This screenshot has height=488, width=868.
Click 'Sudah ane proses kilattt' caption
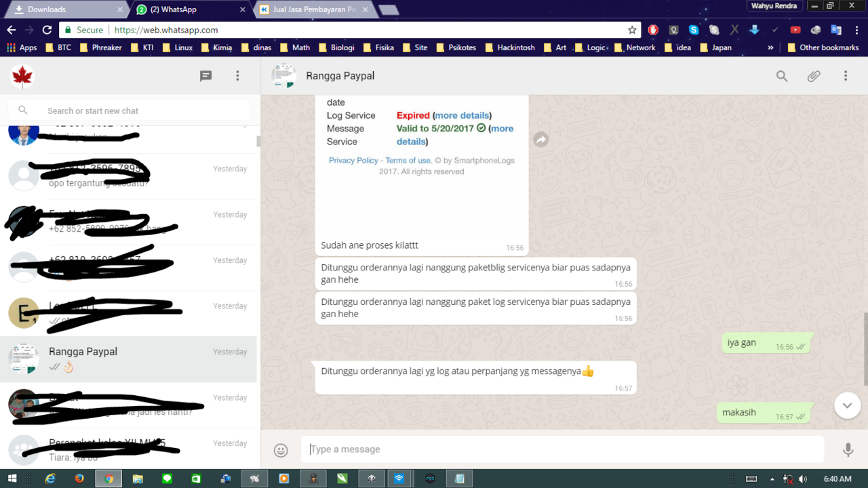[370, 245]
